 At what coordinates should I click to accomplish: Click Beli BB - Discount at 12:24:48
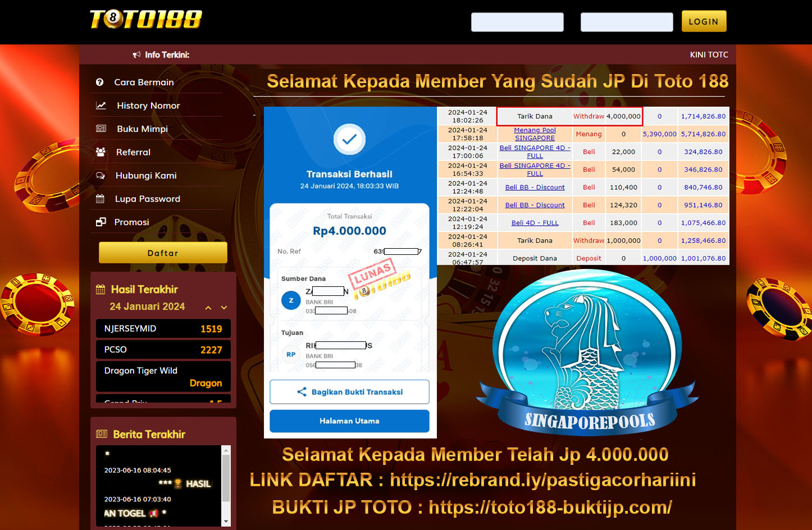pyautogui.click(x=535, y=188)
